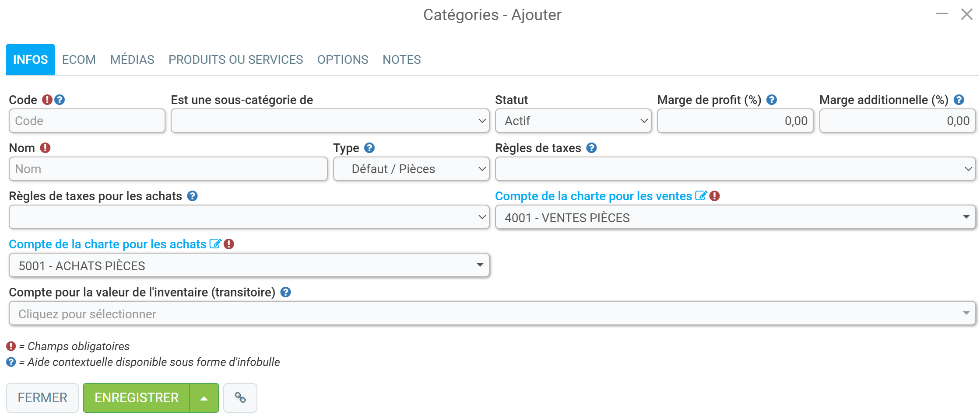Click the ENREGISTRER button
Image resolution: width=980 pixels, height=418 pixels.
137,398
